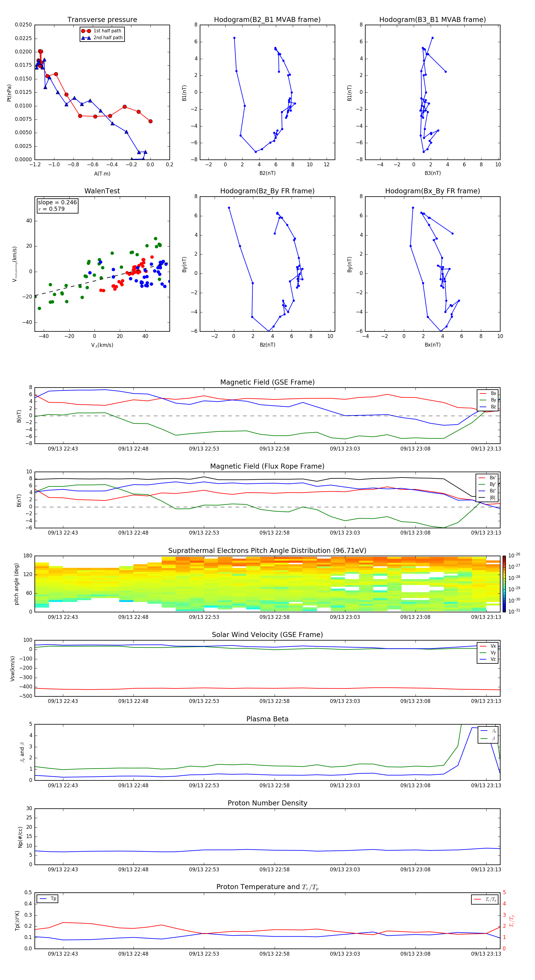535x980 pixels.
Task: Click the "Magnetic Field (Flux Rope Frame)" title
Action: coord(267,467)
